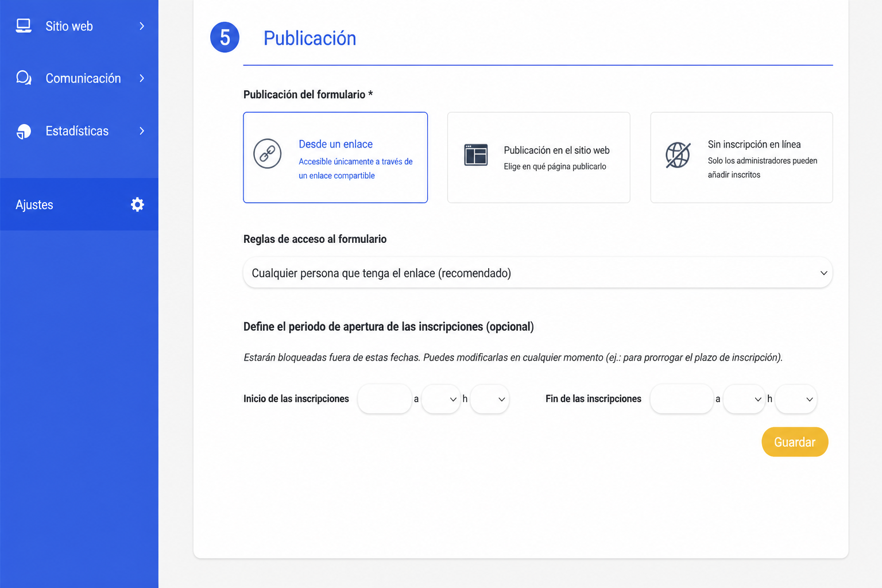Open the Reglas de acceso dropdown
The image size is (882, 588).
pyautogui.click(x=538, y=273)
